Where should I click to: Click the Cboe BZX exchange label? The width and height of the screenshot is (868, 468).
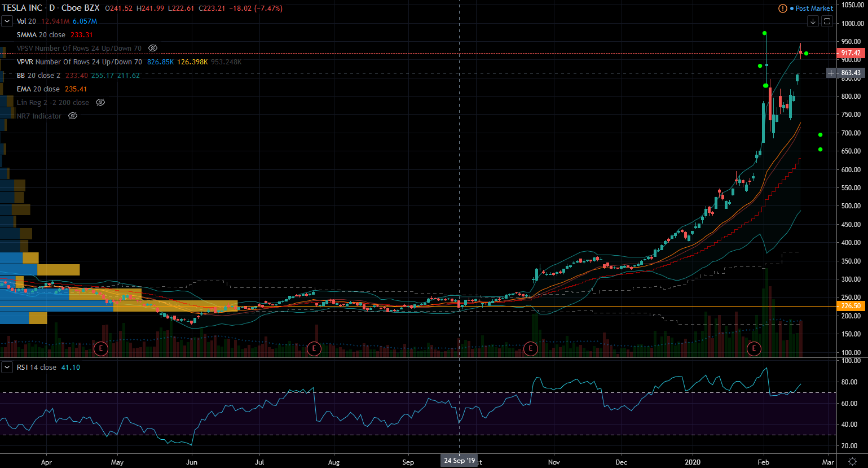81,8
